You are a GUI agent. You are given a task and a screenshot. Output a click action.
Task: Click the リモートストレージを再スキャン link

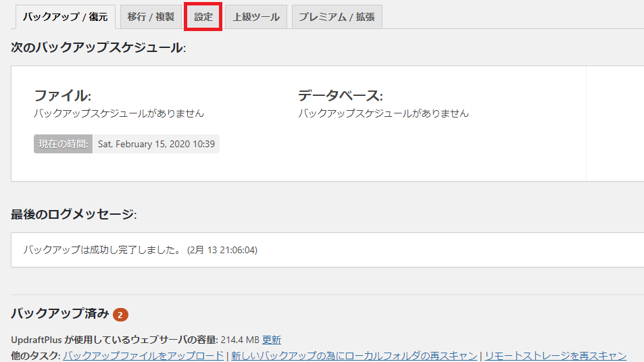tap(555, 356)
